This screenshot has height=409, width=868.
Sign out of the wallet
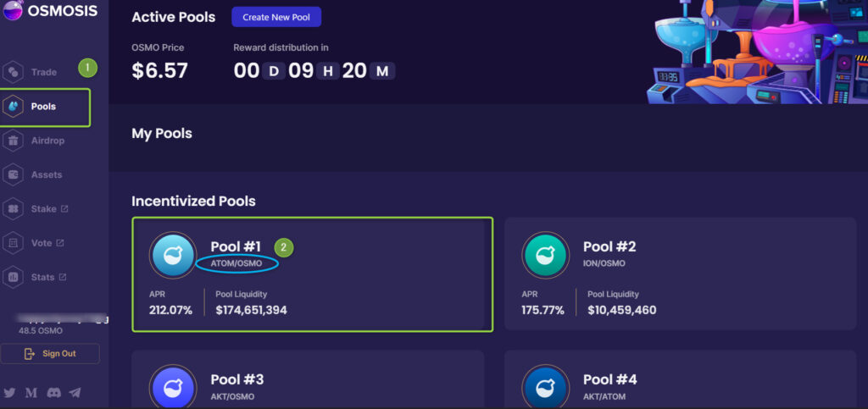(50, 354)
